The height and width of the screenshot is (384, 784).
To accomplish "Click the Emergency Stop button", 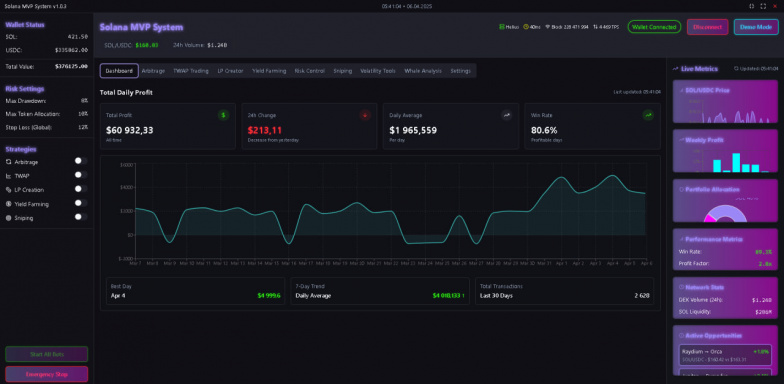I will (x=46, y=374).
